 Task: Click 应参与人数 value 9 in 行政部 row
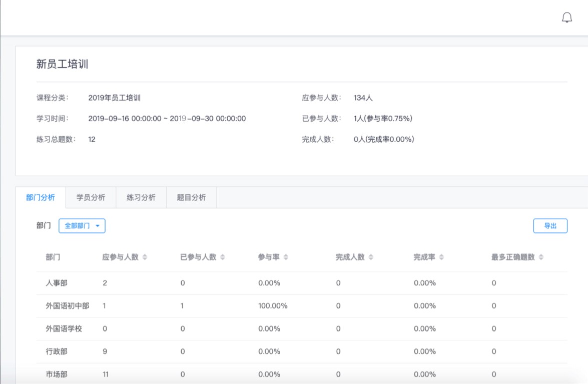coord(105,351)
